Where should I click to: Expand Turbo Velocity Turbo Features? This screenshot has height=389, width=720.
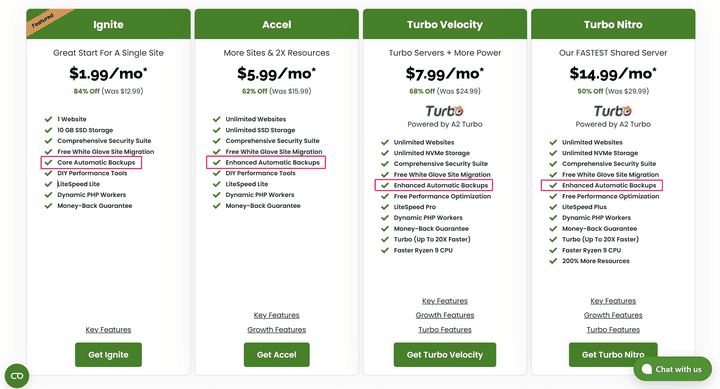pos(444,329)
